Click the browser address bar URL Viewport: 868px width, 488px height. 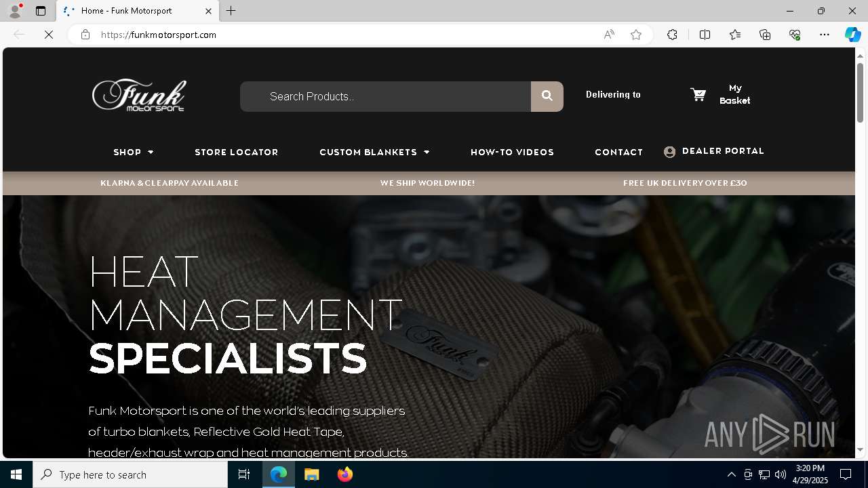click(x=159, y=35)
